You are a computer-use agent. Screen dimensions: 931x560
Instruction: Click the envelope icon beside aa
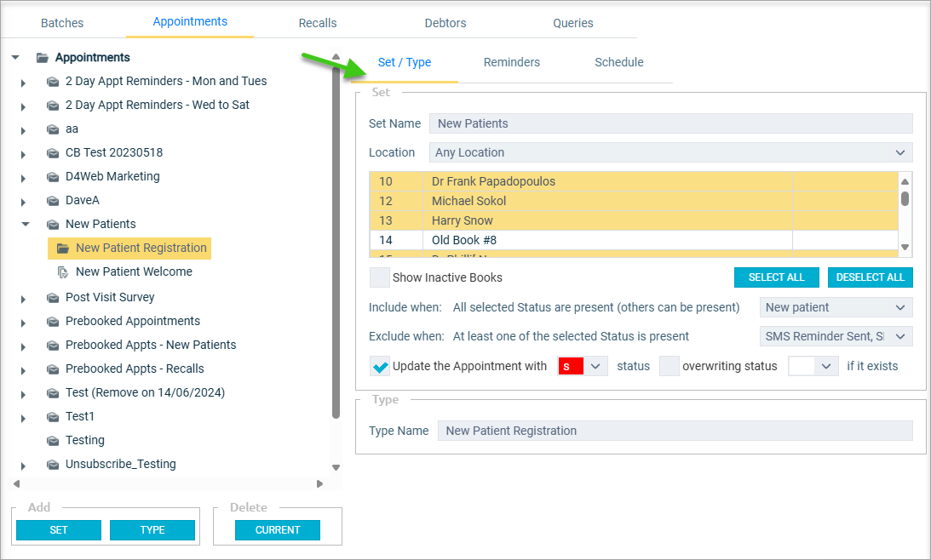click(53, 129)
